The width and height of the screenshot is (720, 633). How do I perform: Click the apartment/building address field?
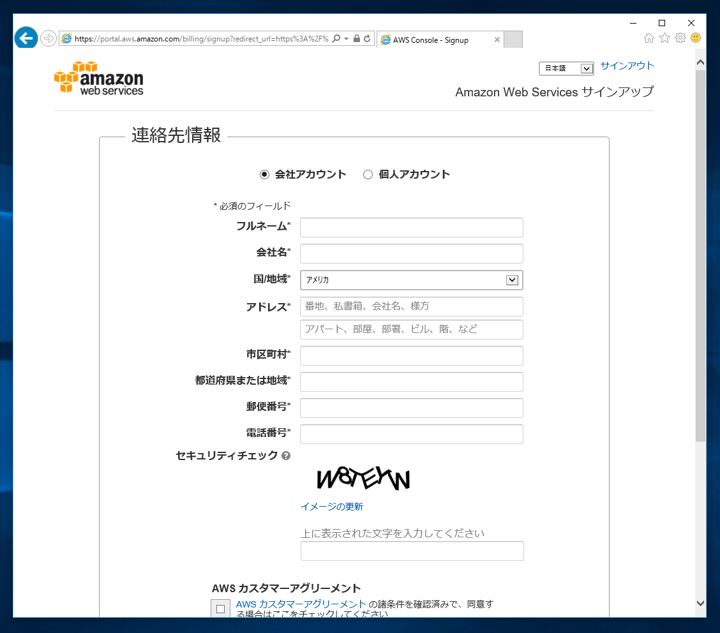pyautogui.click(x=411, y=330)
